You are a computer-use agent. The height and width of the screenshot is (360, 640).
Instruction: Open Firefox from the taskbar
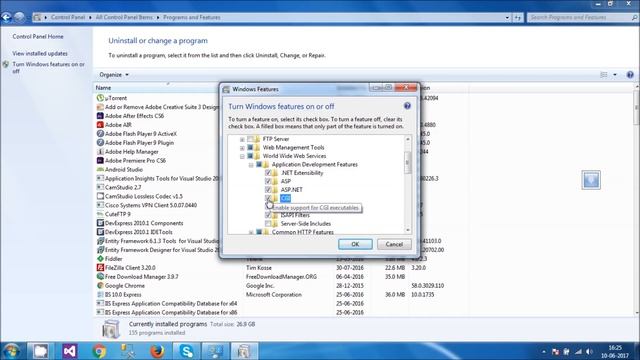157,351
